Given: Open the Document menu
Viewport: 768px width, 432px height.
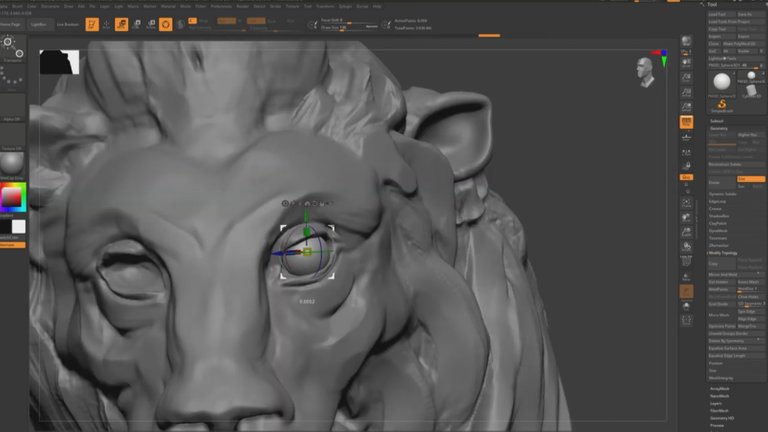Looking at the screenshot, I should (50, 6).
